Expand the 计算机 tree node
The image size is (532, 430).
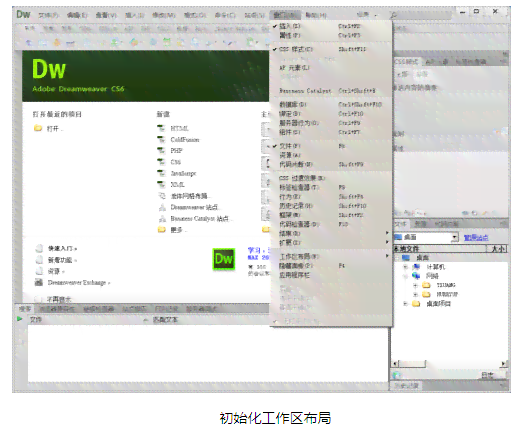click(x=405, y=267)
